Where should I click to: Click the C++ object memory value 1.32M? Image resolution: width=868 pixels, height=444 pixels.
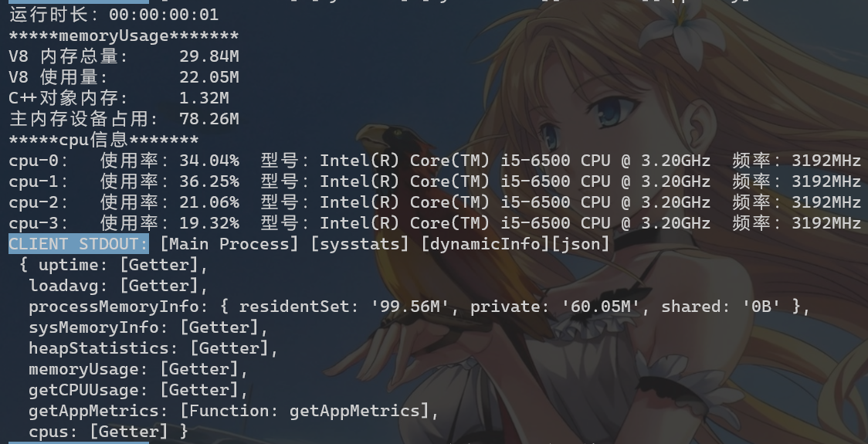[205, 99]
